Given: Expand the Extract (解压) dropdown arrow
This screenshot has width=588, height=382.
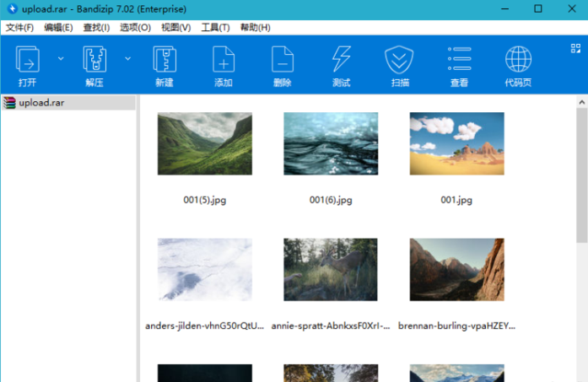Looking at the screenshot, I should click(128, 58).
